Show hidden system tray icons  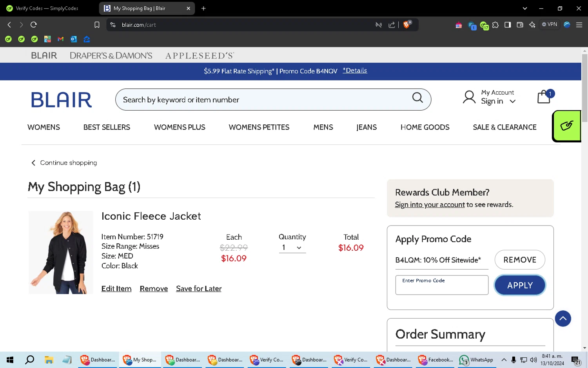point(504,360)
